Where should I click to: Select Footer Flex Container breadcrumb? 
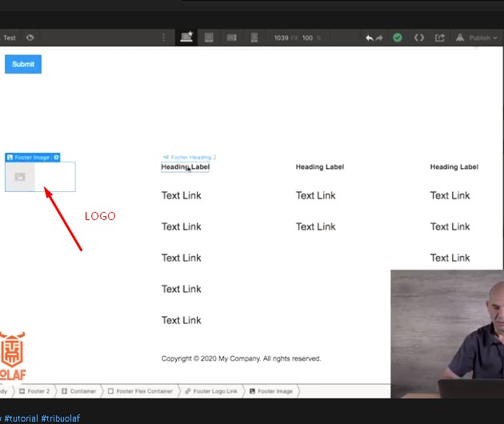141,391
